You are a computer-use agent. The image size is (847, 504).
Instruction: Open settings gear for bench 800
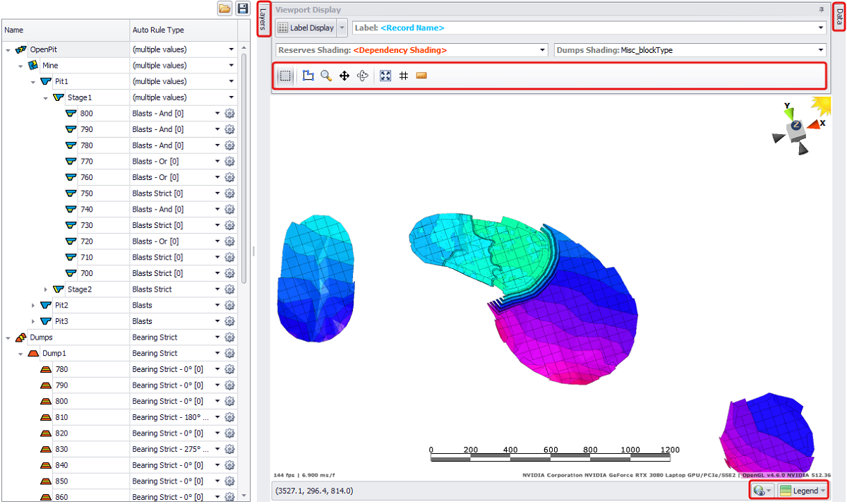point(229,114)
